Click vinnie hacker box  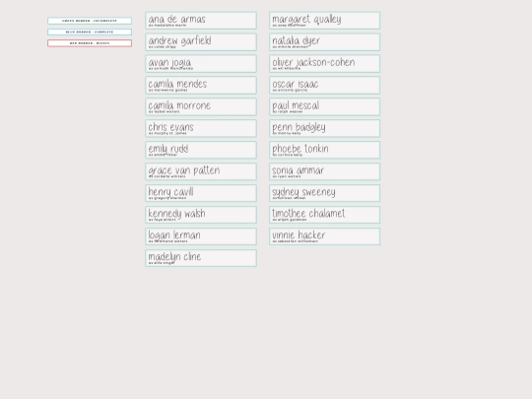pos(325,236)
